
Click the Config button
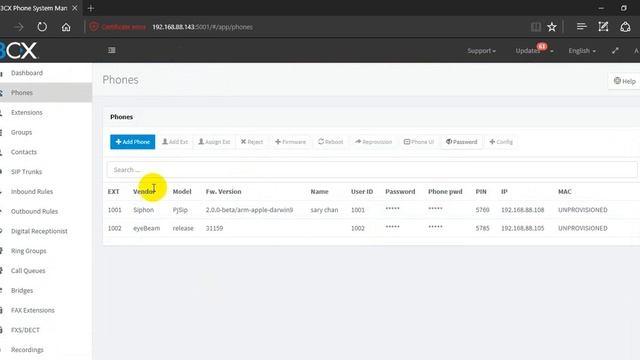point(501,142)
